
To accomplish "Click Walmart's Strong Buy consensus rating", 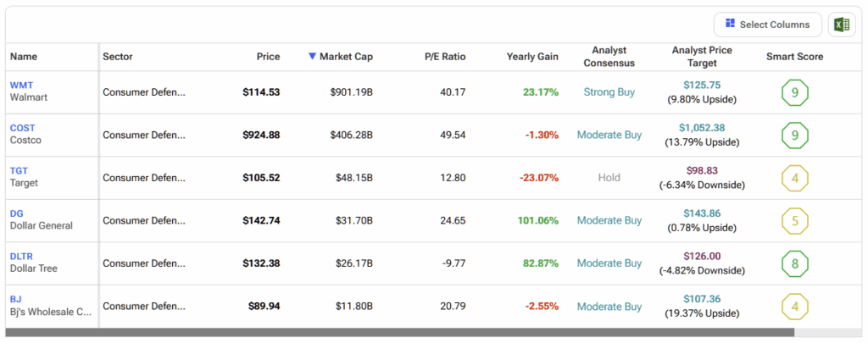I will click(x=609, y=92).
